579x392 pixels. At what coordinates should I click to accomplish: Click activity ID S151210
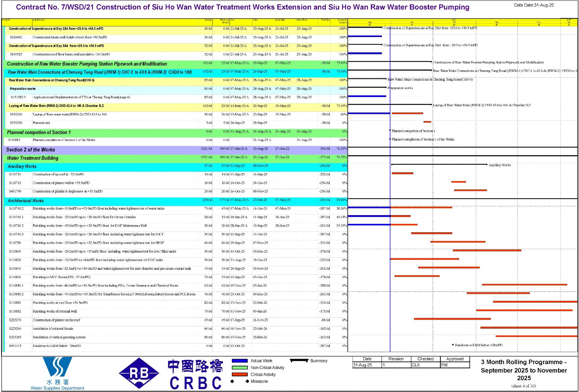[x=16, y=114]
